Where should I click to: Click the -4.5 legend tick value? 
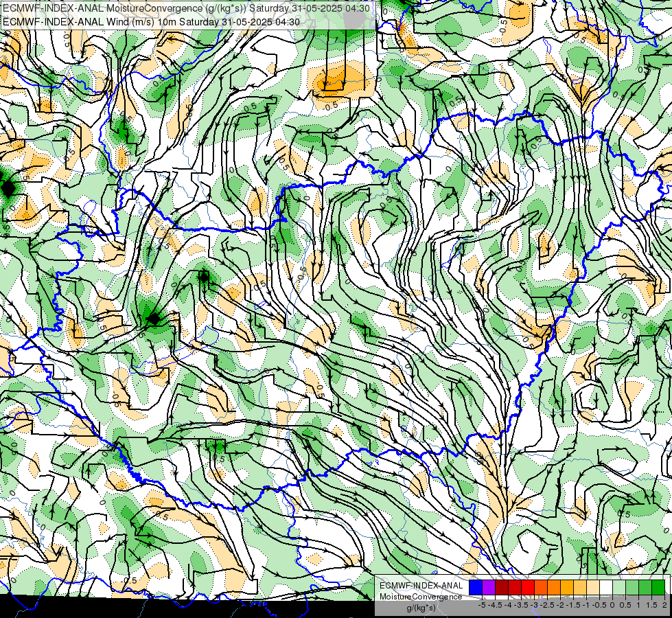click(x=495, y=605)
